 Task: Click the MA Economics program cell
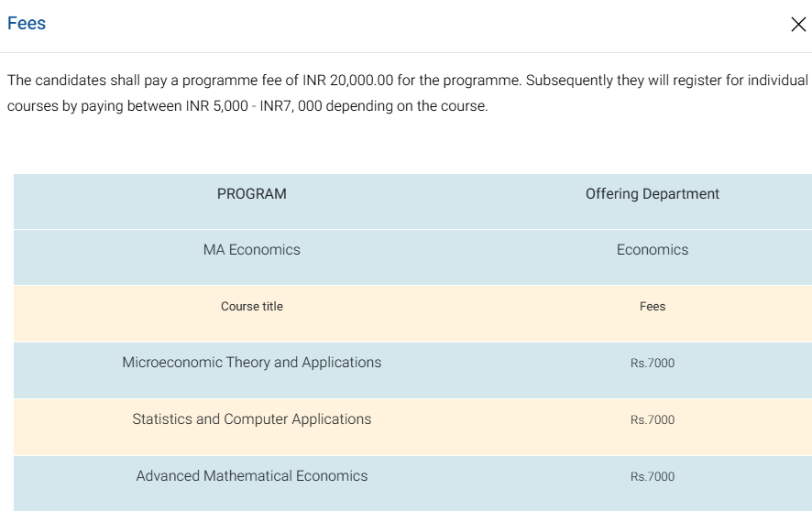pos(251,250)
